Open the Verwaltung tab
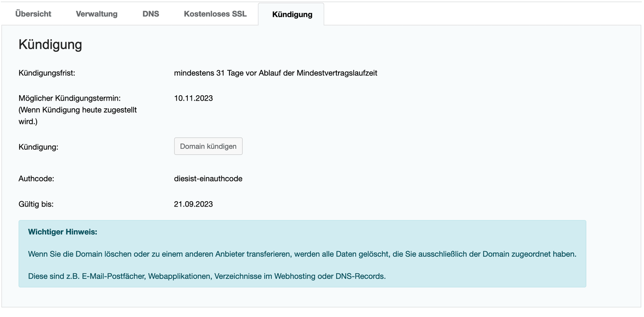This screenshot has width=644, height=317. (97, 14)
